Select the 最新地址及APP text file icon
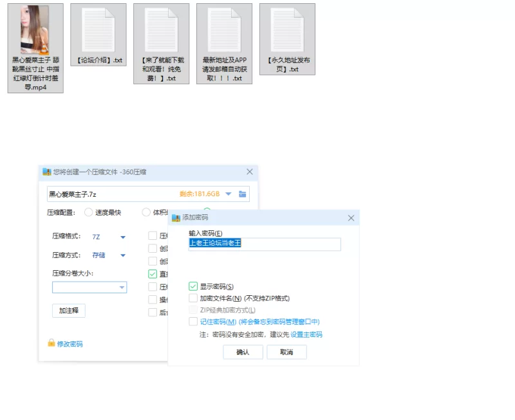The height and width of the screenshot is (420, 515). (x=224, y=30)
